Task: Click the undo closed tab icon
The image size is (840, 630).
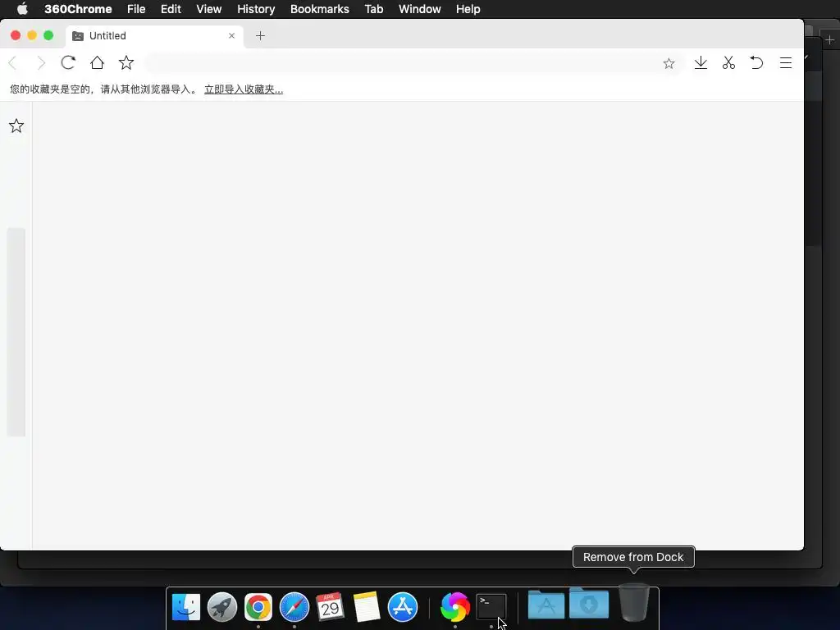Action: click(756, 62)
